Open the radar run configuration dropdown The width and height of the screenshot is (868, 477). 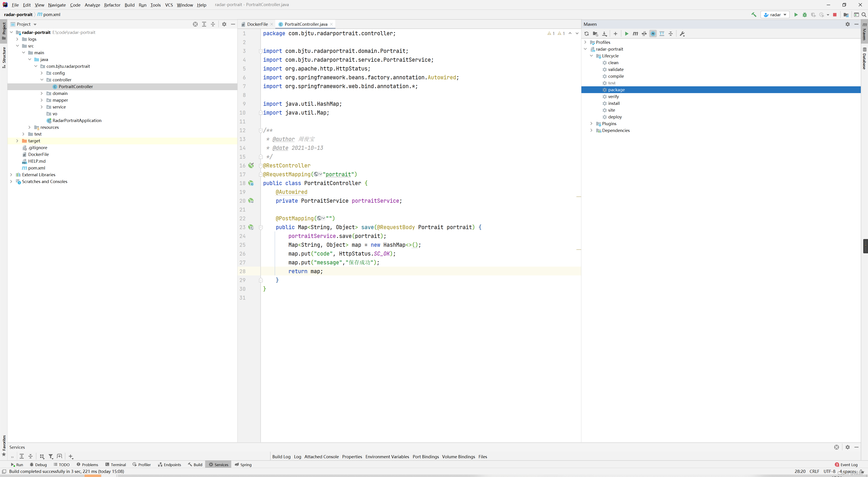775,14
